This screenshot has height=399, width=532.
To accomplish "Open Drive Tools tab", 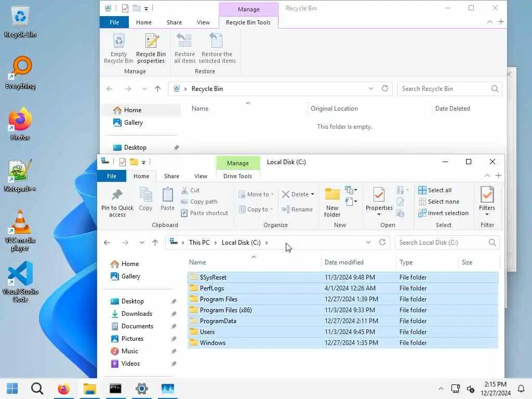I will point(237,176).
